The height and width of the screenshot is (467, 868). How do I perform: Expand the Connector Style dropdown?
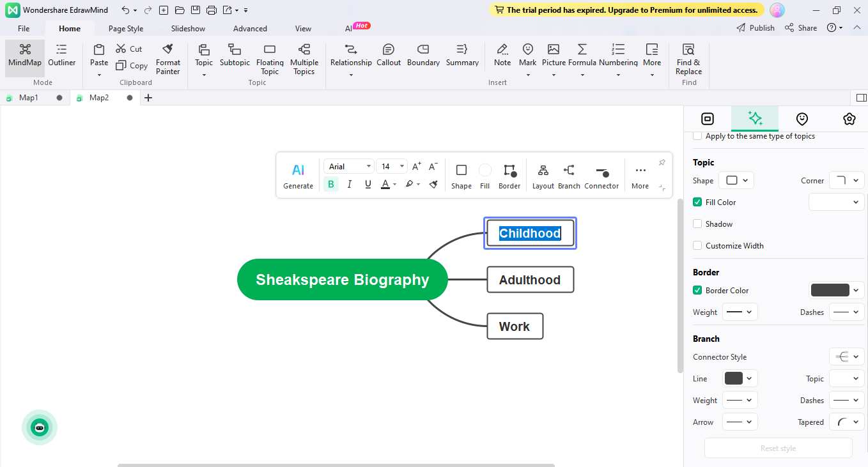click(846, 357)
